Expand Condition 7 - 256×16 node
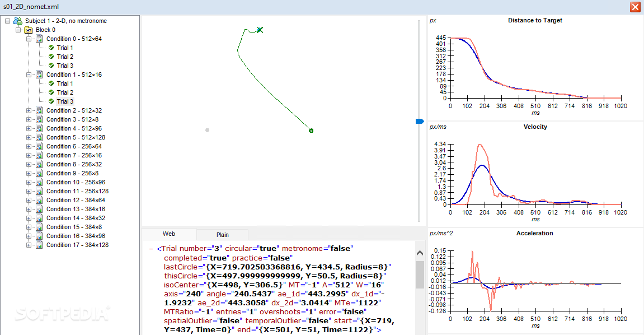Image resolution: width=644 pixels, height=335 pixels. 29,155
